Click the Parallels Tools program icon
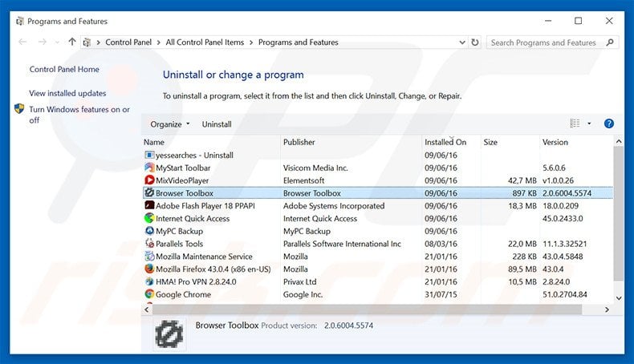 pos(149,244)
